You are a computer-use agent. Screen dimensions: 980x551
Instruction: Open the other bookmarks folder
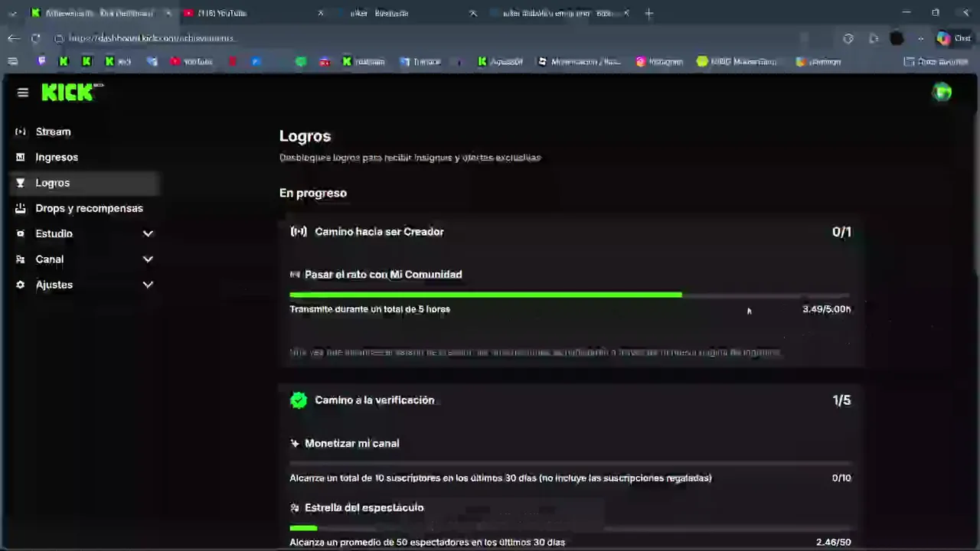click(x=936, y=61)
